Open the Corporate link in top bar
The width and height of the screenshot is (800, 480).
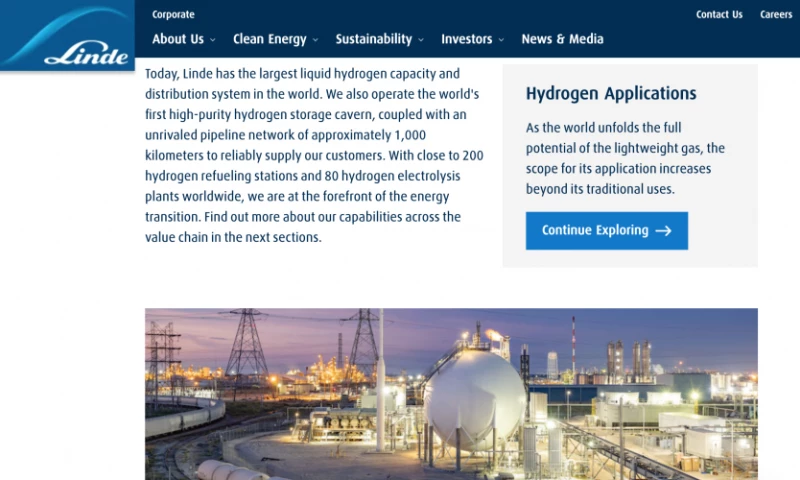(173, 15)
